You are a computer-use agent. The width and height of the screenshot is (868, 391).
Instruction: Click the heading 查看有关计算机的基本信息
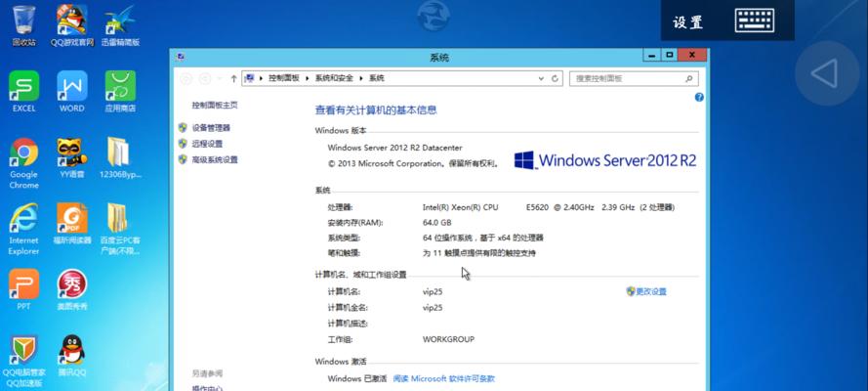(376, 110)
